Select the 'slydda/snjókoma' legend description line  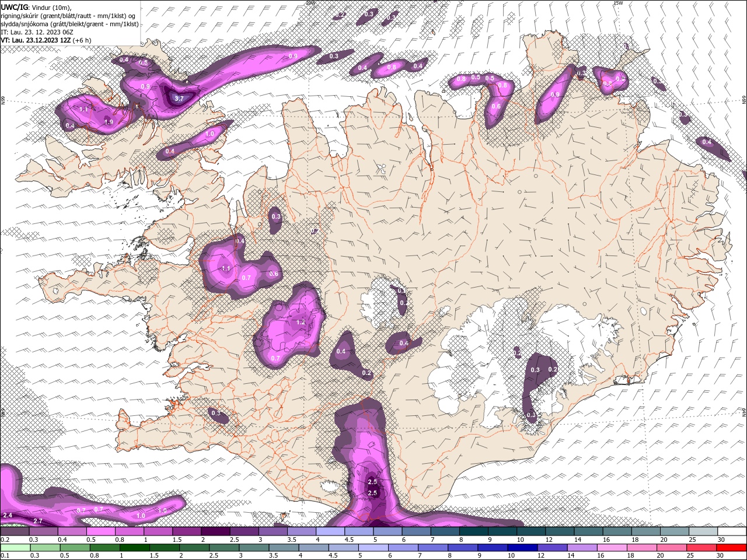pos(69,23)
